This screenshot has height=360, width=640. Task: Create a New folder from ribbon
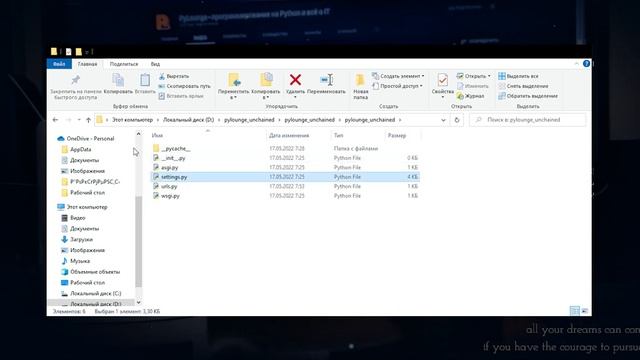click(360, 86)
